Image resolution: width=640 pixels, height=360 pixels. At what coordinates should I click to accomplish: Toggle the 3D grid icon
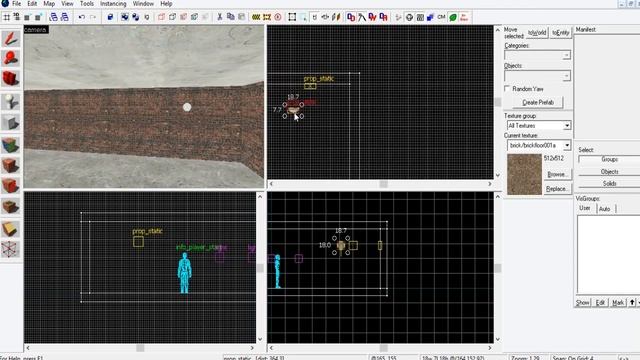tap(17, 17)
